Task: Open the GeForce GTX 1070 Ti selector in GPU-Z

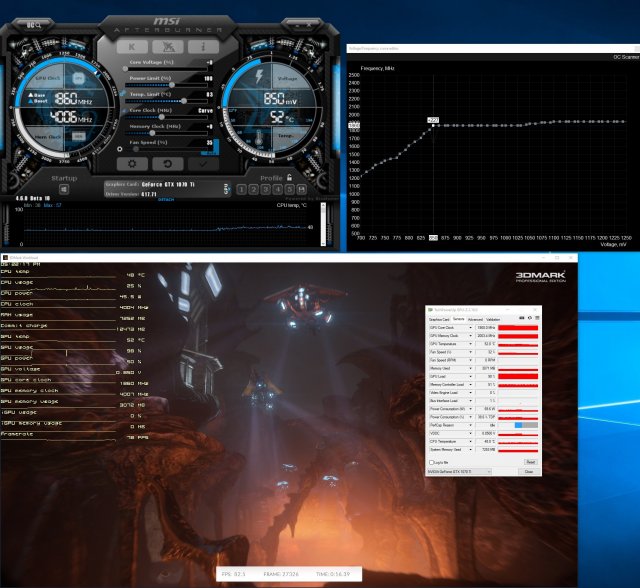Action: click(x=459, y=472)
